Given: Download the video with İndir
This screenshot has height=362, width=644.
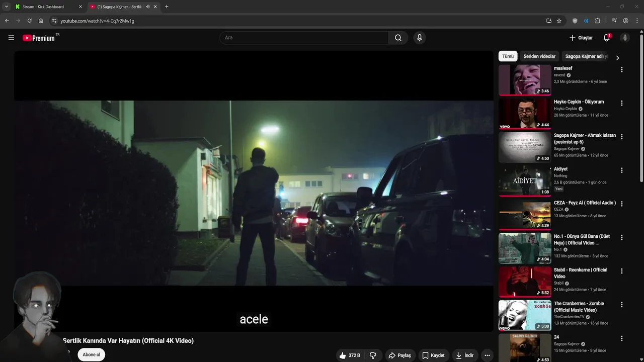Looking at the screenshot, I should (465, 355).
